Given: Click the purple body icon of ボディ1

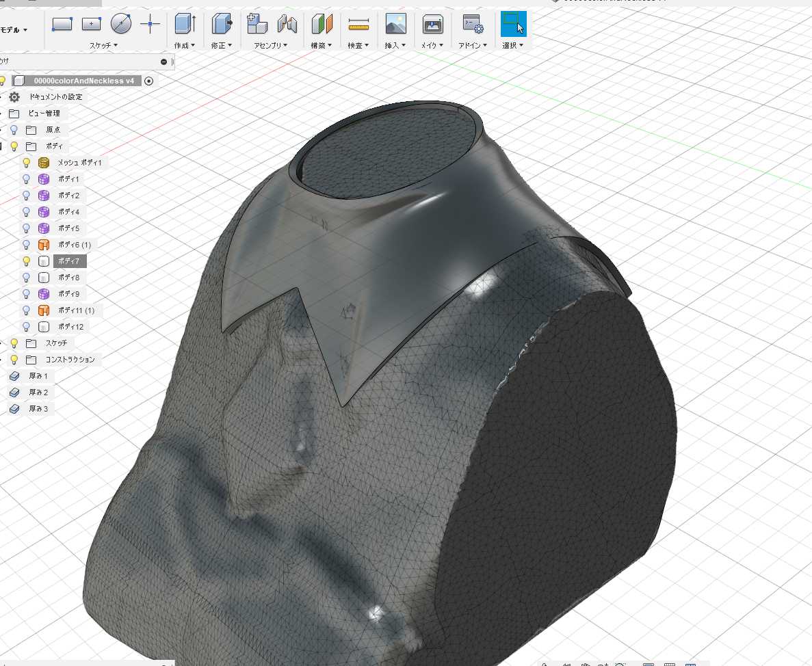Looking at the screenshot, I should pos(44,179).
